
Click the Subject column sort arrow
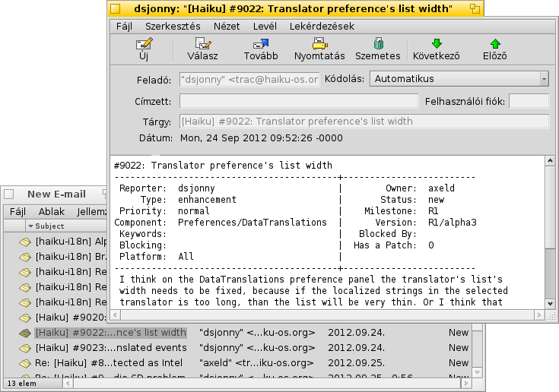[x=30, y=226]
